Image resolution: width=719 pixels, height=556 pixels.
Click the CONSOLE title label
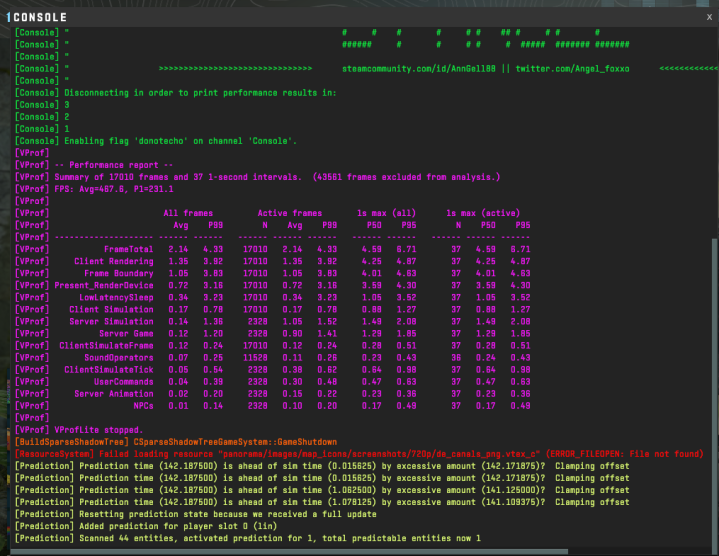[x=41, y=17]
